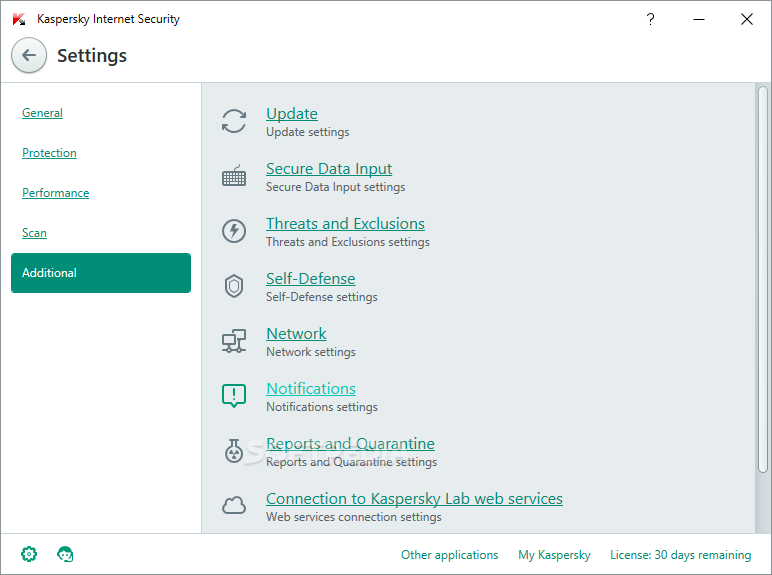
Task: Click the Settings page heading
Action: tap(92, 55)
